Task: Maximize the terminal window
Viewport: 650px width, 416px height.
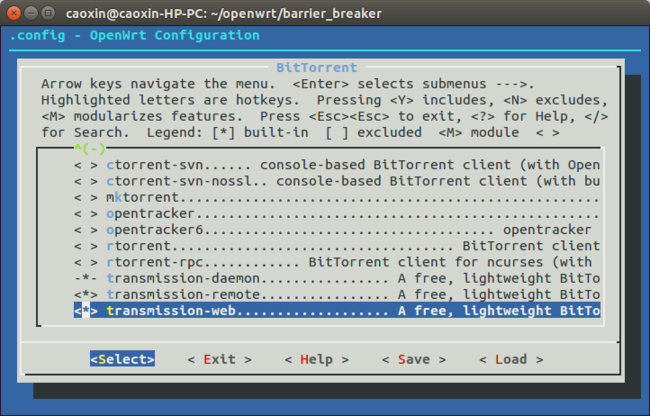Action: click(49, 13)
